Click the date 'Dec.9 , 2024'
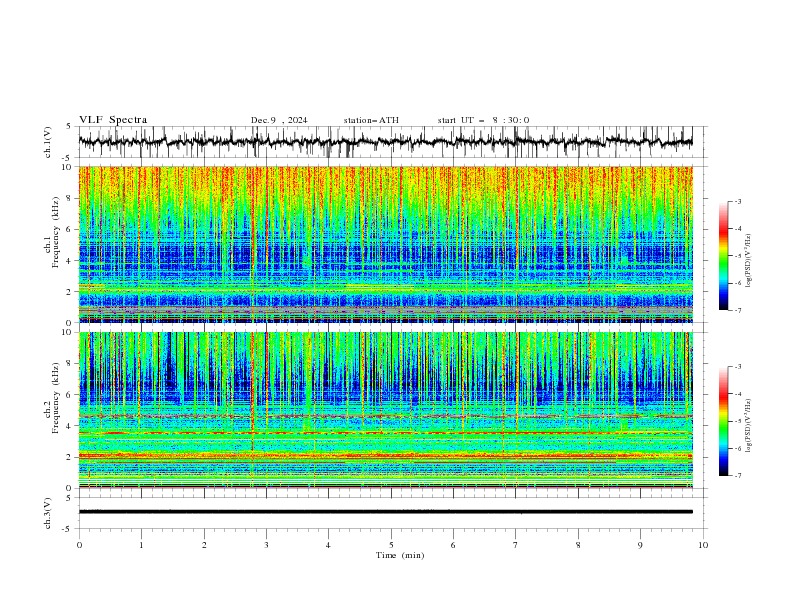 pyautogui.click(x=279, y=120)
